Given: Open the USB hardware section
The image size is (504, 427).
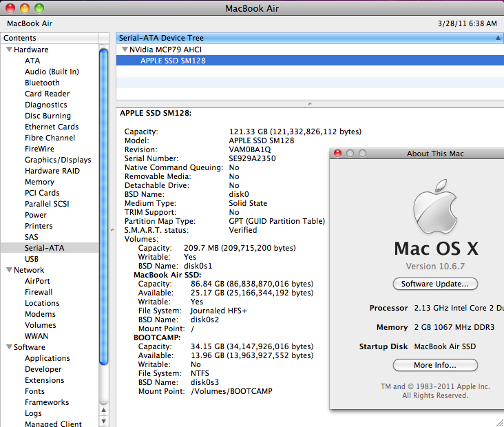Looking at the screenshot, I should pyautogui.click(x=32, y=259).
